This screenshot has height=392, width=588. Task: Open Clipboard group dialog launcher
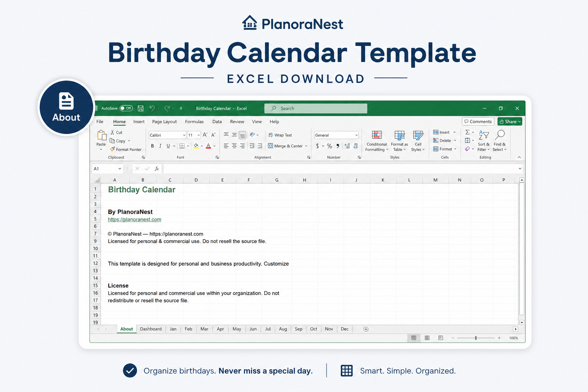(x=144, y=157)
